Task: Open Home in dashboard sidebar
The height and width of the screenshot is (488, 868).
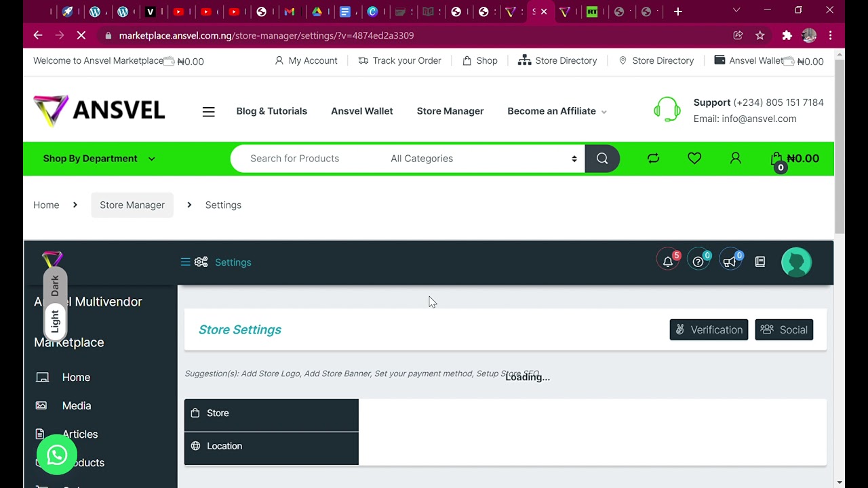Action: pyautogui.click(x=76, y=378)
